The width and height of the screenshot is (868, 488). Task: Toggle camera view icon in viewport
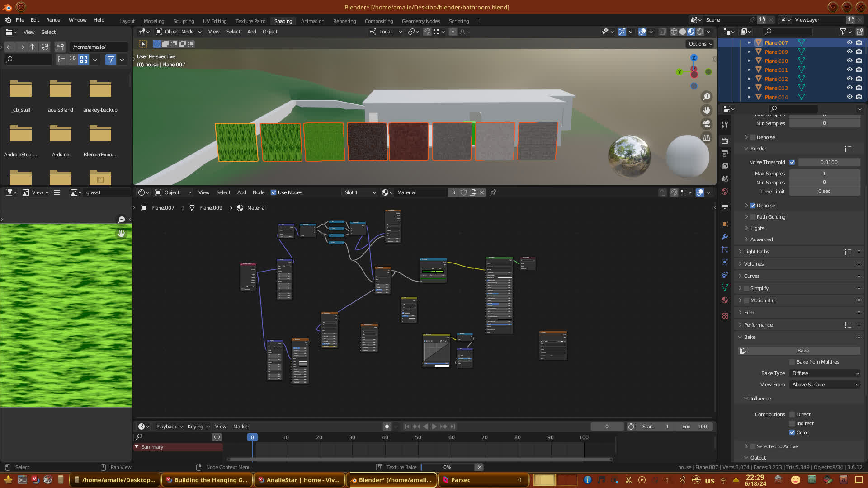tap(706, 124)
